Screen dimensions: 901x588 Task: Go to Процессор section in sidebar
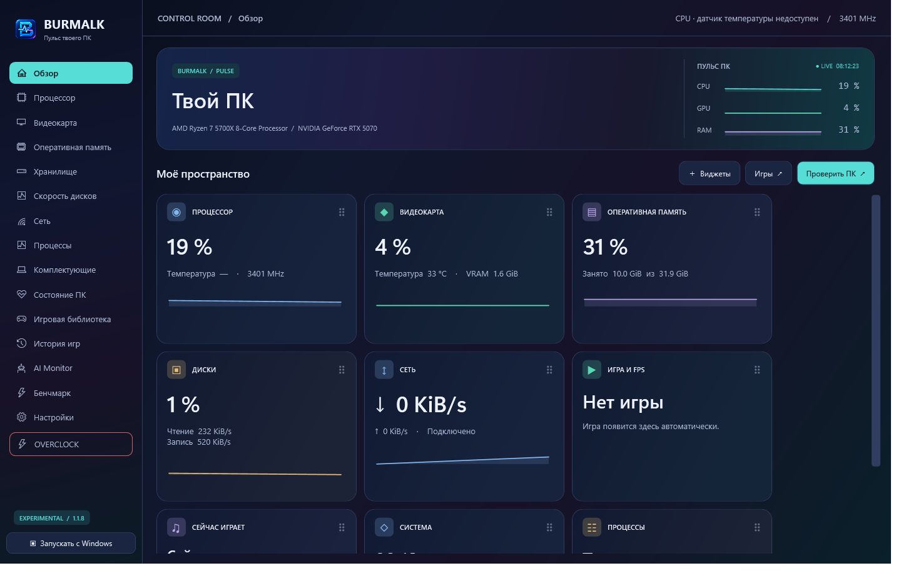[x=71, y=98]
